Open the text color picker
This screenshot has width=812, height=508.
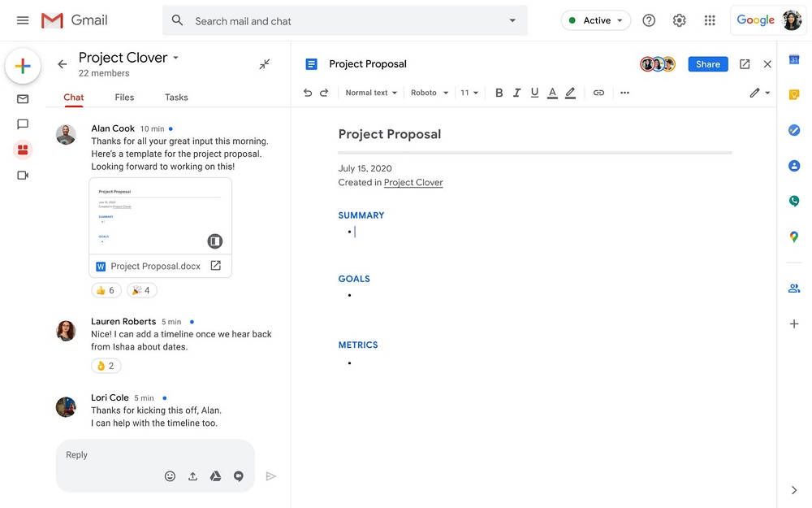pos(552,93)
